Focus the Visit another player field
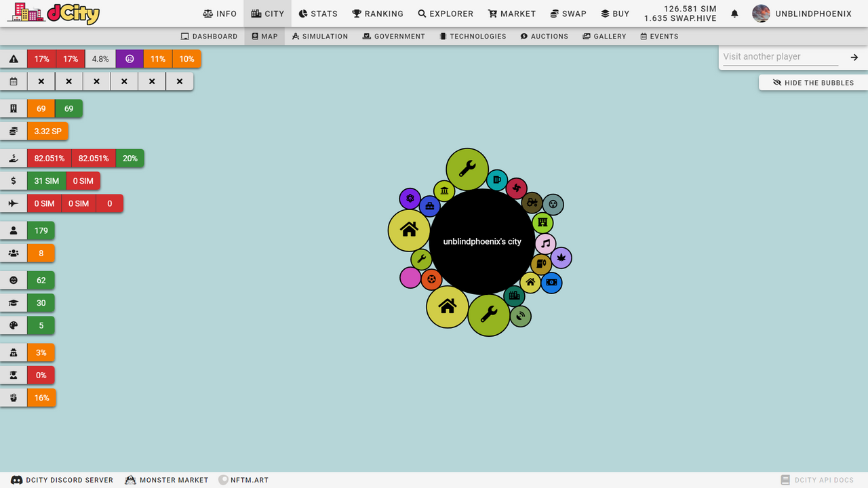Screen dimensions: 868x488 tap(780, 57)
